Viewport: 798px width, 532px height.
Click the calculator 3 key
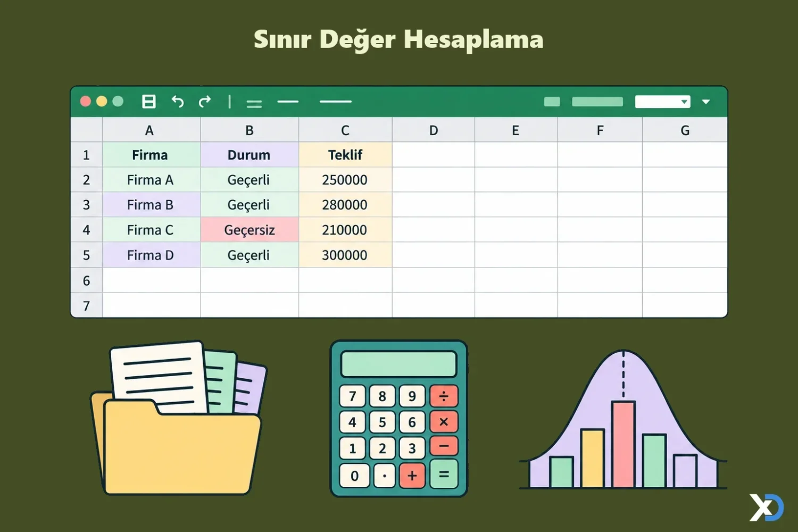tap(412, 448)
